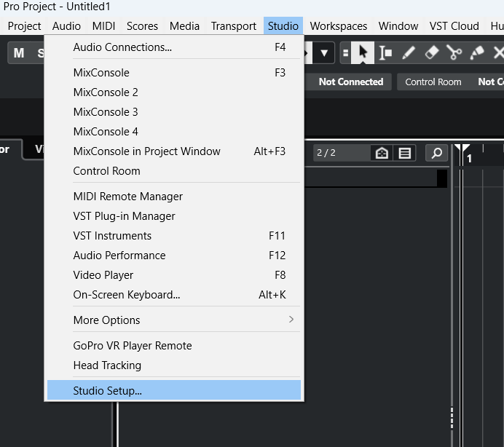The height and width of the screenshot is (447, 504).
Task: Expand the More Options submenu
Action: tap(174, 320)
